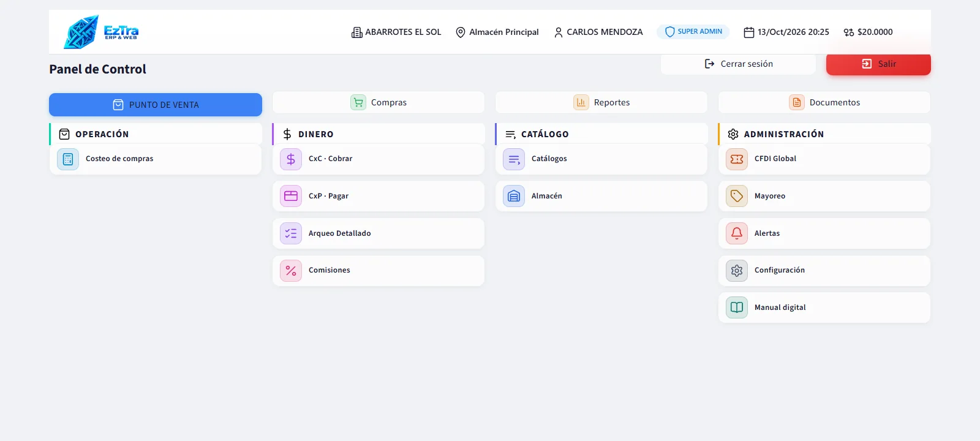980x441 pixels.
Task: Click the CFDI Global ticket icon
Action: [737, 159]
